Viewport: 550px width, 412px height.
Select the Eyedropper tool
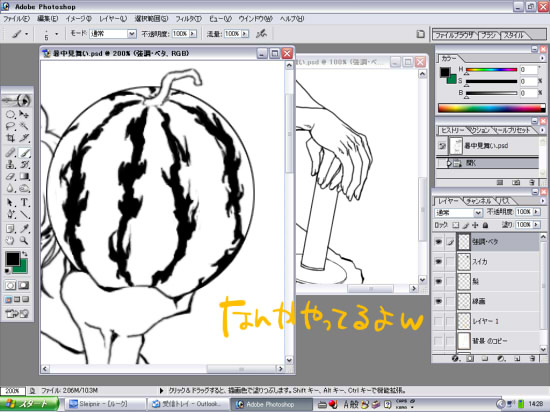coord(24,229)
